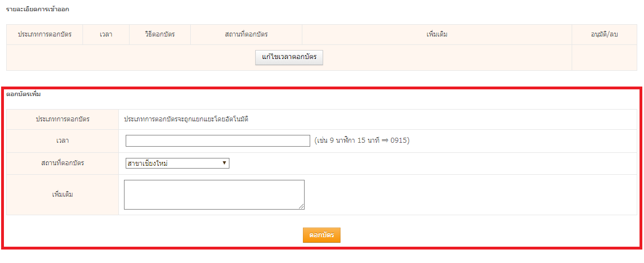Viewport: 644px width, 263px height.
Task: Click the ตอกบัตรเพิ่ม section heading
Action: tap(24, 94)
